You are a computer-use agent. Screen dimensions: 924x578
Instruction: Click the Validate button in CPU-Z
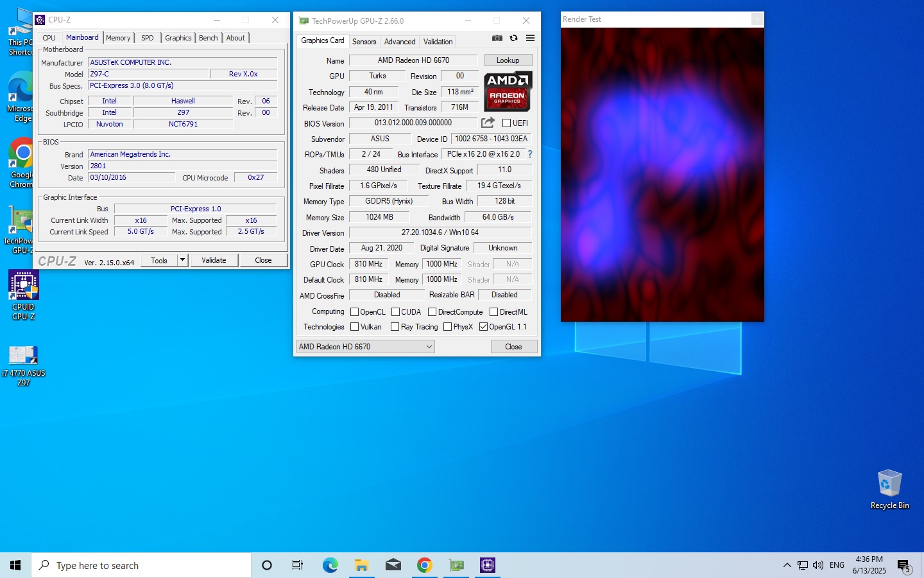pos(214,260)
